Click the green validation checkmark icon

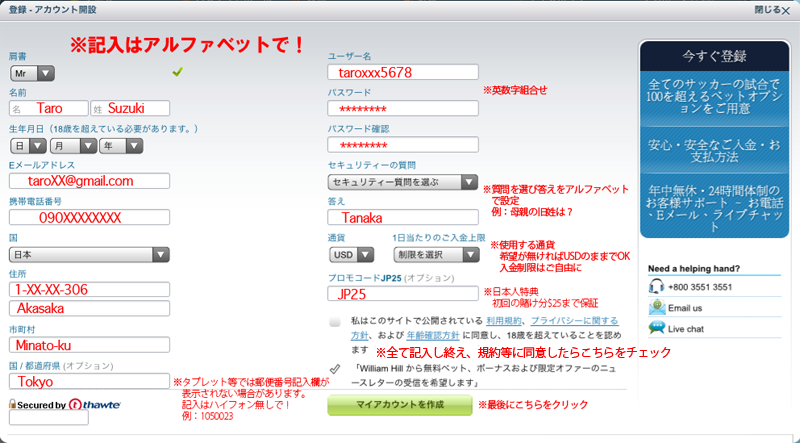coord(177,72)
